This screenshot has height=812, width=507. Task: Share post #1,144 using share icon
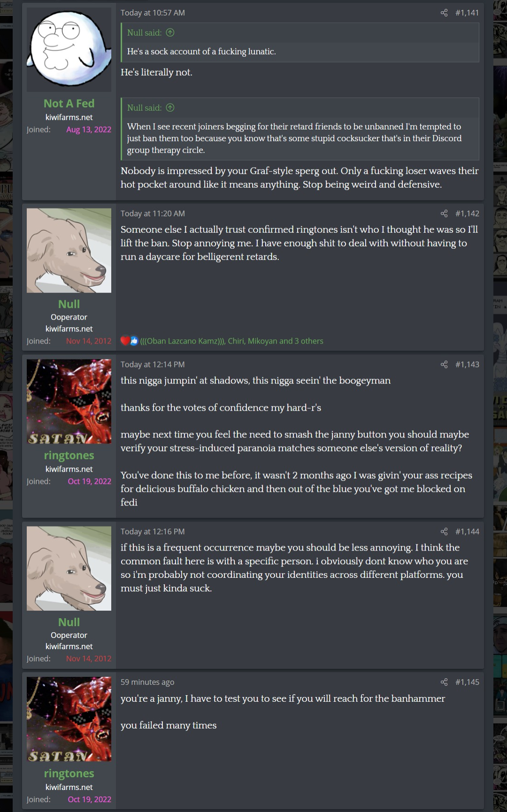pyautogui.click(x=444, y=532)
